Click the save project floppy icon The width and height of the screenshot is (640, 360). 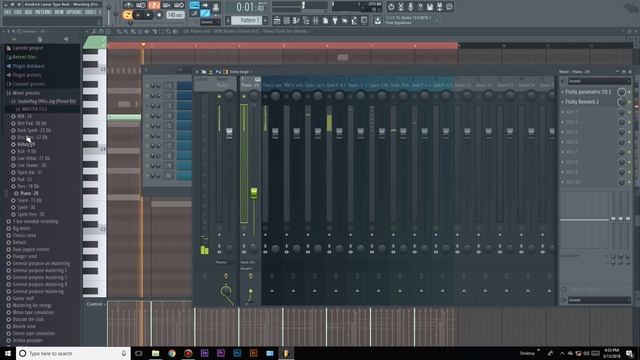[x=430, y=7]
